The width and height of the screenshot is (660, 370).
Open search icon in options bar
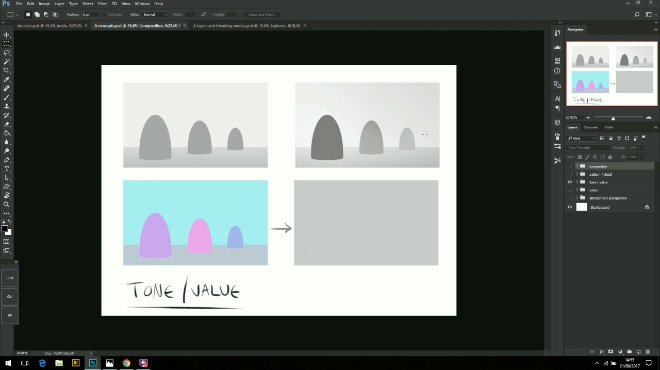pos(637,14)
